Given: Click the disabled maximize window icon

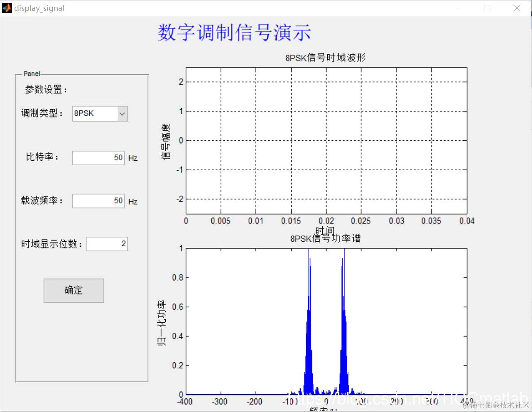Looking at the screenshot, I should (x=488, y=8).
